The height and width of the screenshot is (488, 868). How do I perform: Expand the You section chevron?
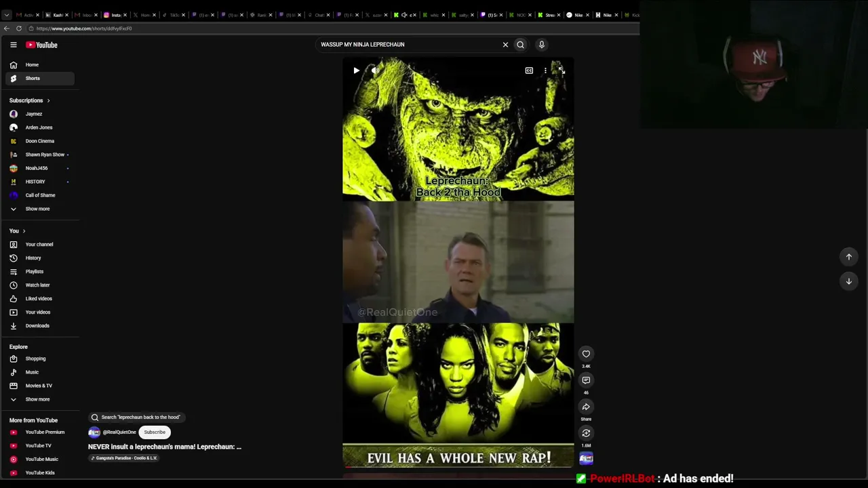coord(24,231)
